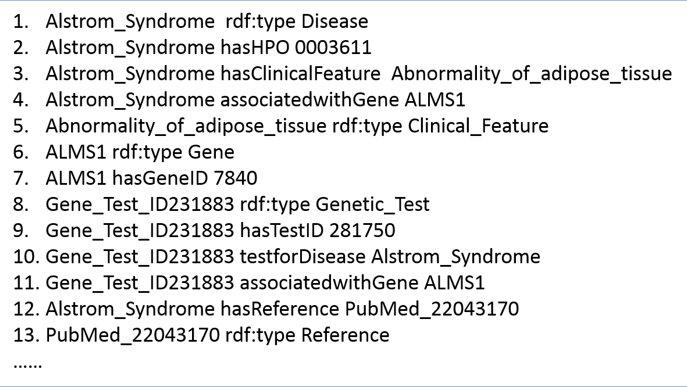Click the trailing ellipsis dots
Image resolution: width=687 pixels, height=387 pixels.
pos(28,365)
